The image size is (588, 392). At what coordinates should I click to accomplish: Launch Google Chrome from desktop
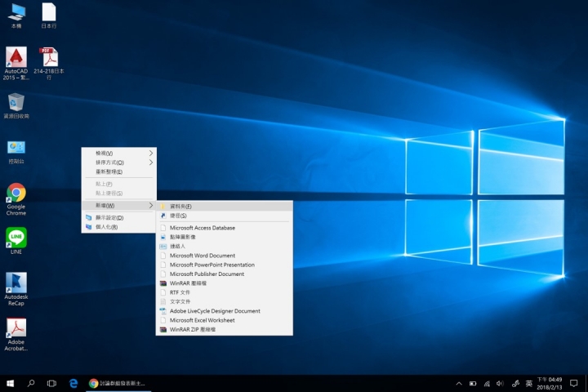click(16, 198)
